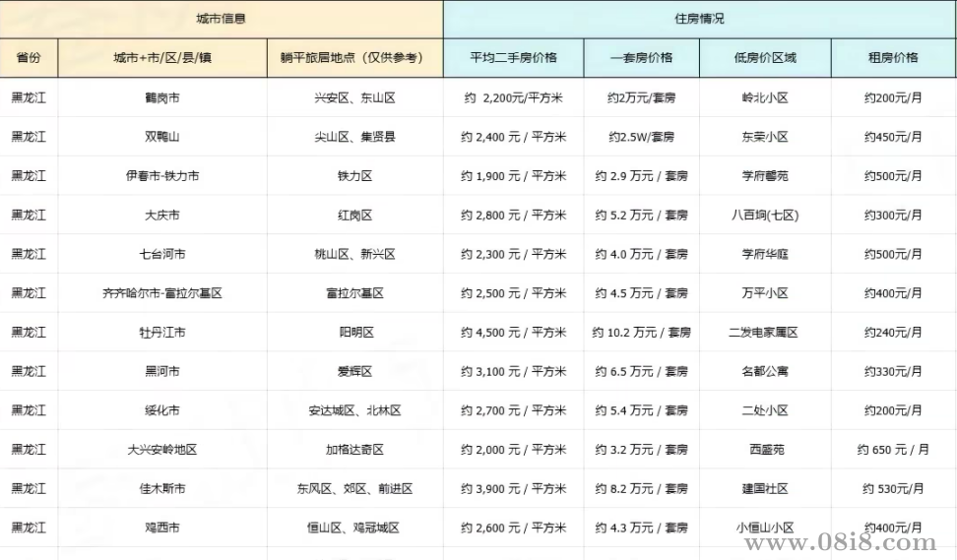This screenshot has width=957, height=560.
Task: Select the 八百垧(七区) cell
Action: [x=765, y=215]
